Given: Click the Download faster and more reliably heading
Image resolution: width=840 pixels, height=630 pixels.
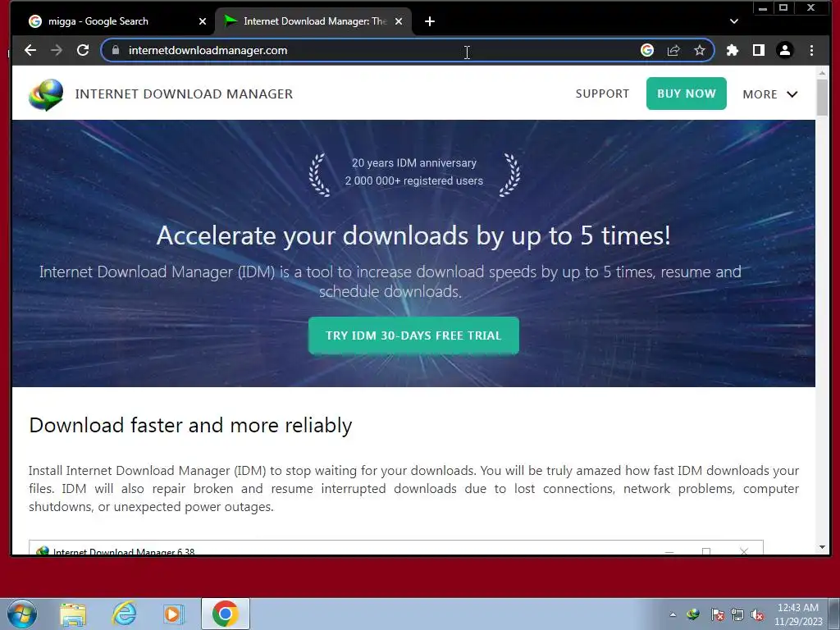Looking at the screenshot, I should pos(190,426).
